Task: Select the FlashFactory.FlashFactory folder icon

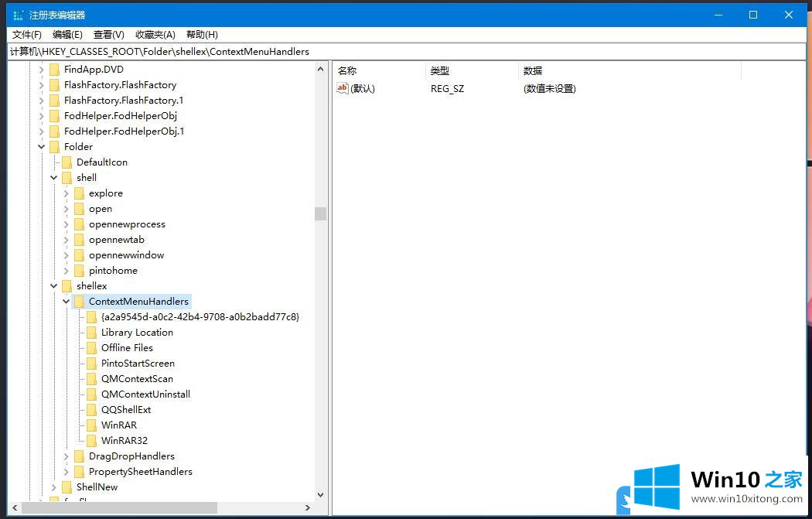Action: [54, 85]
